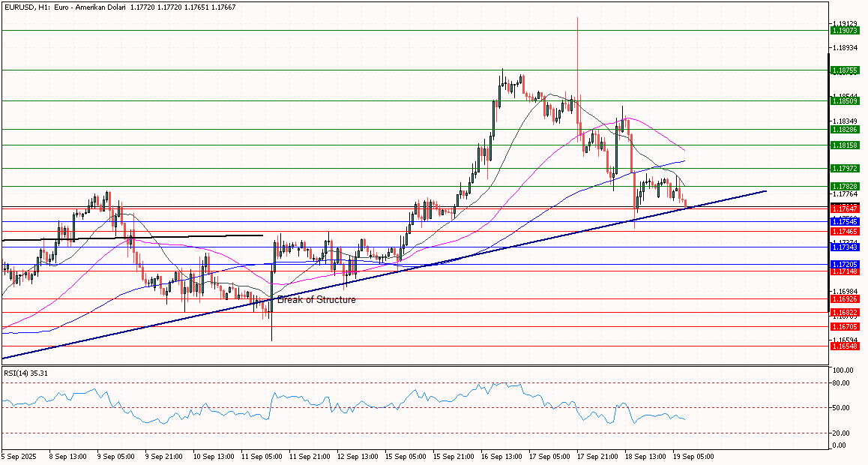
Task: Click the "15 Sep 05:00" time axis label
Action: coord(405,457)
